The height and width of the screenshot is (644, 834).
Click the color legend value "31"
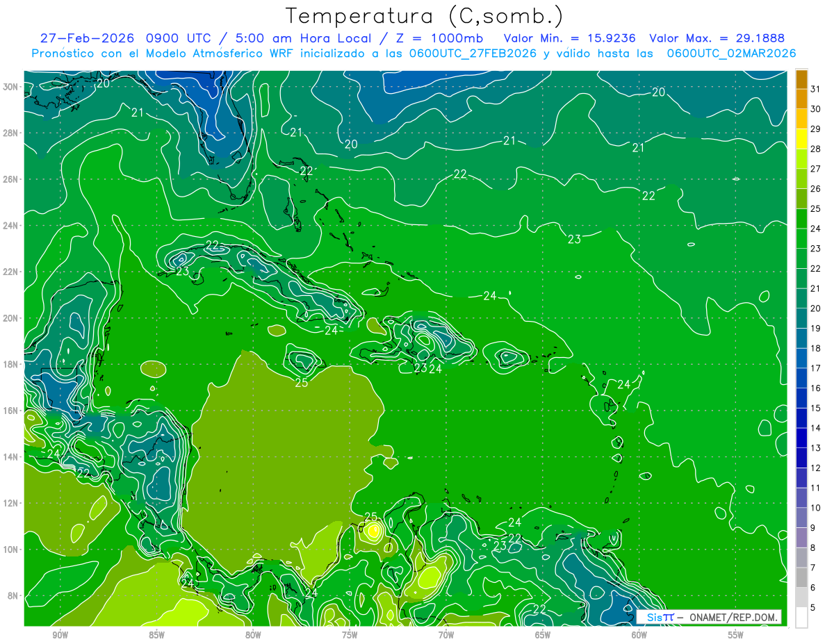pyautogui.click(x=816, y=89)
